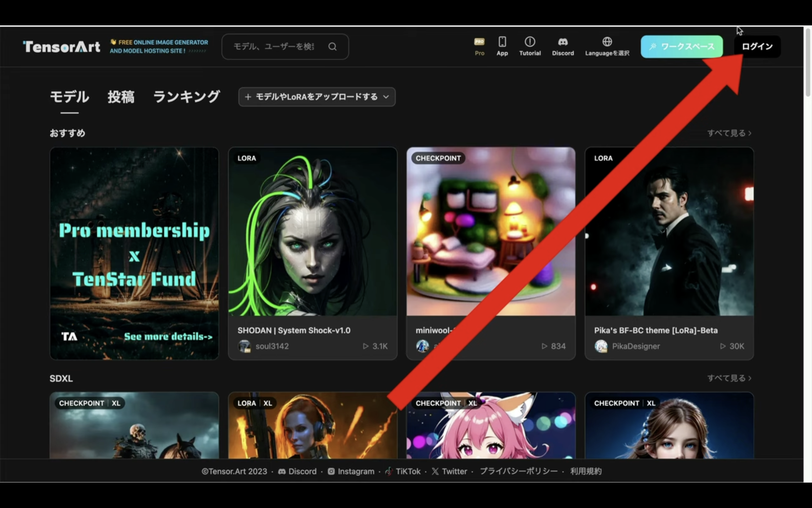
Task: Click the See more details link on banner
Action: (x=168, y=336)
